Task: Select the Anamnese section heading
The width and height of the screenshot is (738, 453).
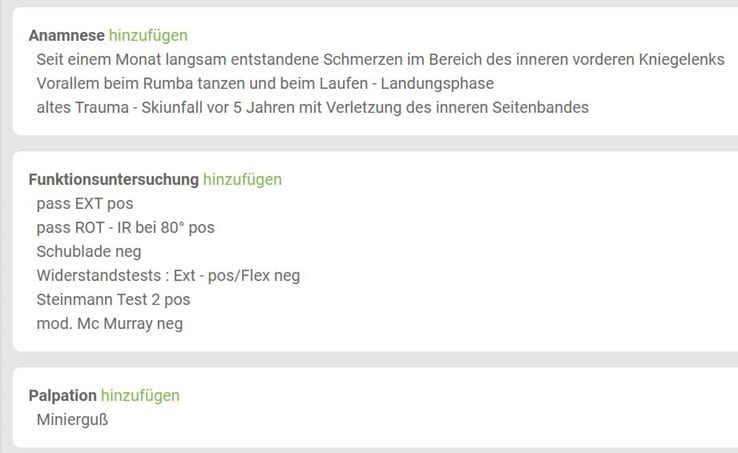Action: click(x=66, y=35)
